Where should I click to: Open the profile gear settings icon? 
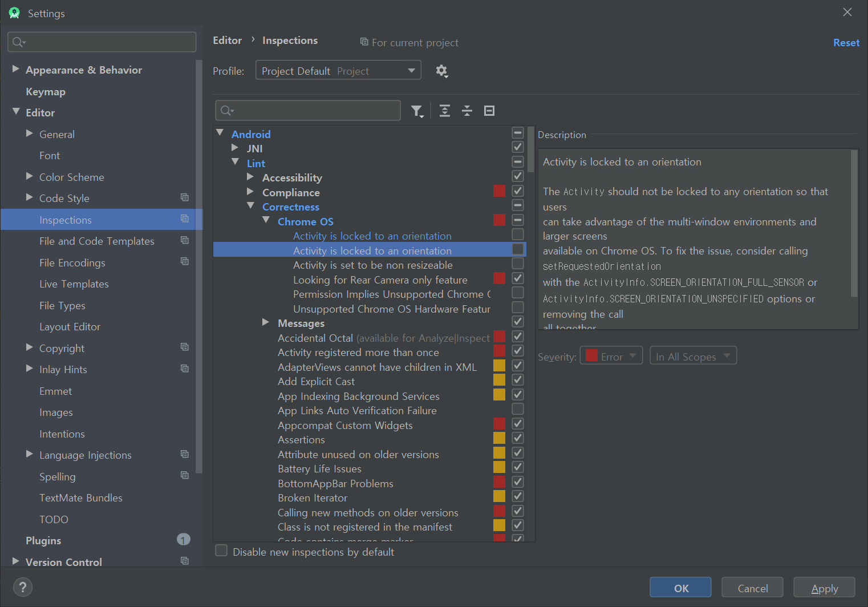coord(441,71)
